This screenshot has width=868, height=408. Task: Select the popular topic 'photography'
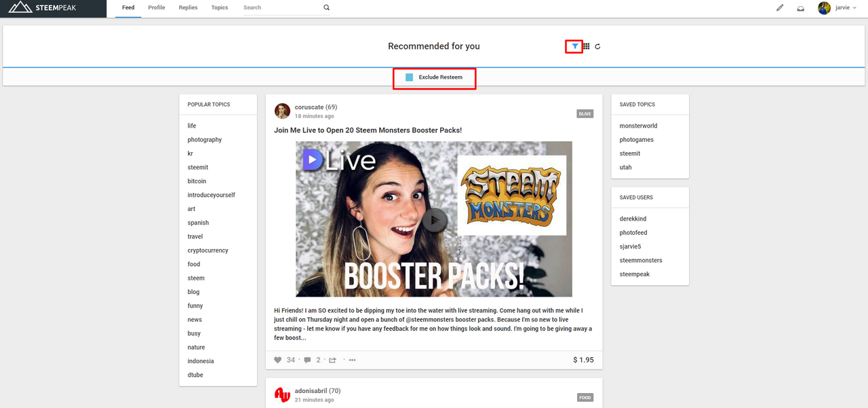pos(205,140)
